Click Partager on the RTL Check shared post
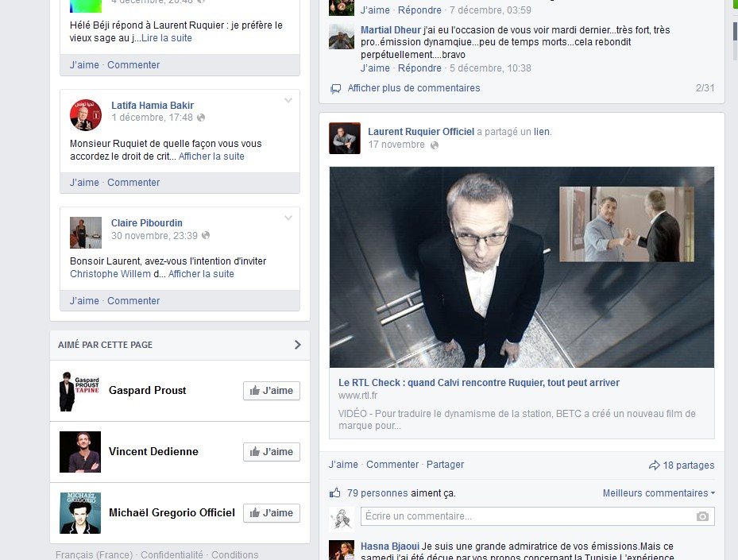This screenshot has width=738, height=560. pos(445,465)
